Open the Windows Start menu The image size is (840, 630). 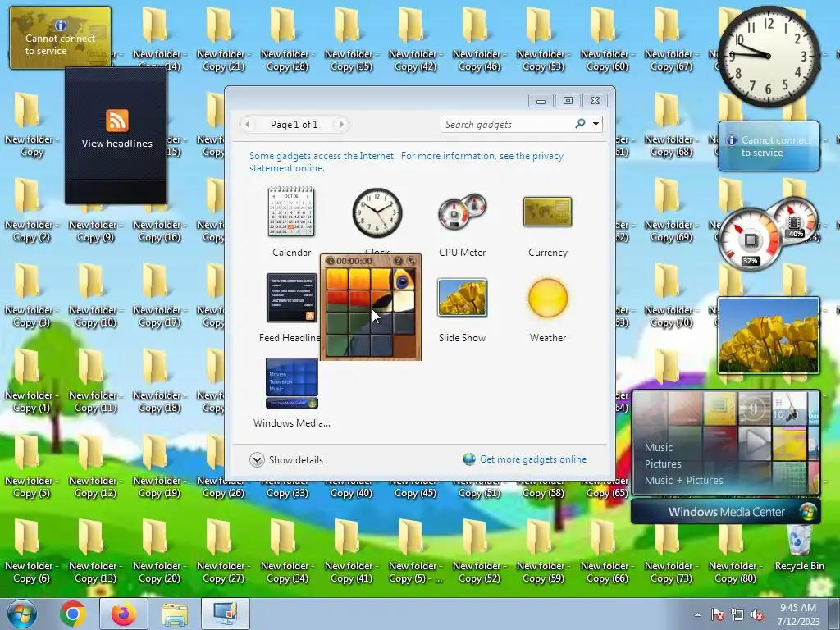(21, 614)
